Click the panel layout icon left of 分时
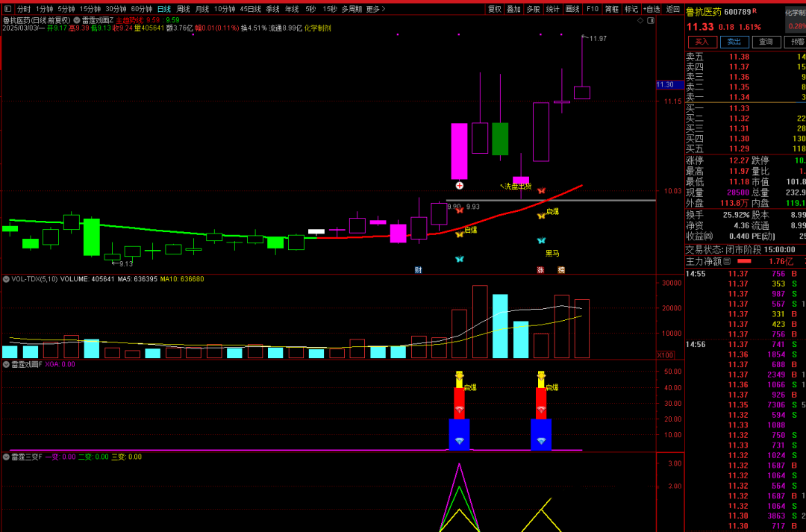 [x=7, y=9]
